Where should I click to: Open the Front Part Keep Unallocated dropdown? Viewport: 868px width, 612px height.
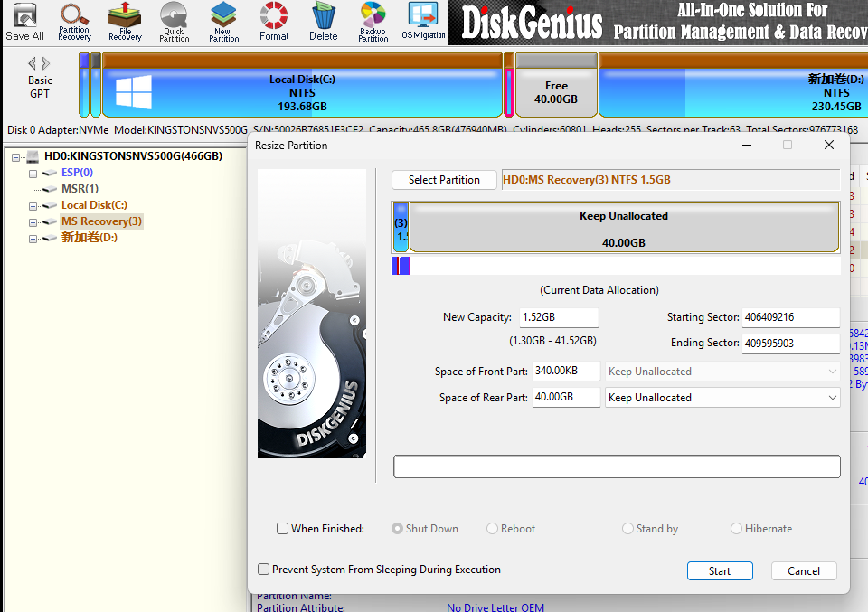coord(722,372)
